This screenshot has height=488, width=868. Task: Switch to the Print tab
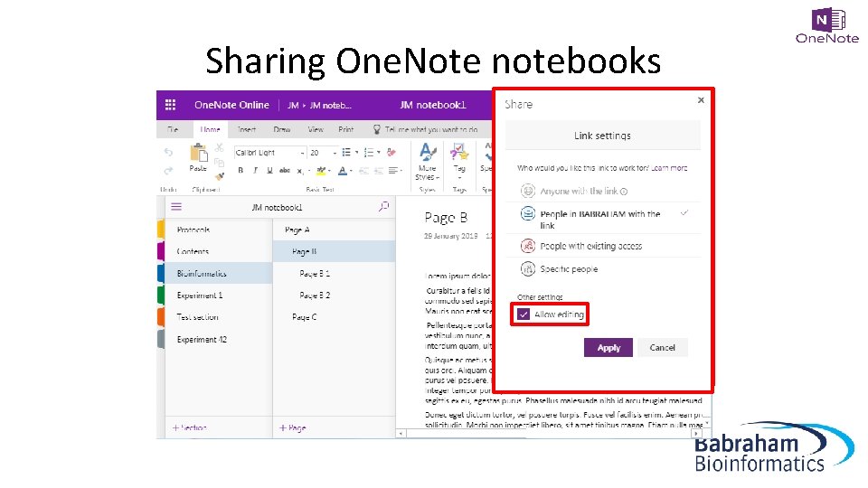pos(346,129)
